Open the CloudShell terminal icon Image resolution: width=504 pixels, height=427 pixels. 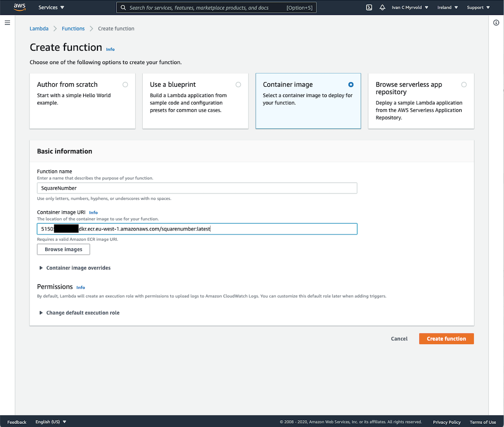pos(369,7)
